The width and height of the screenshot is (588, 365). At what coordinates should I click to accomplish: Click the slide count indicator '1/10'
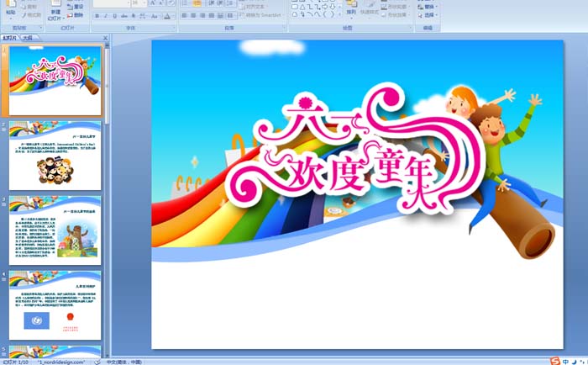(16, 362)
